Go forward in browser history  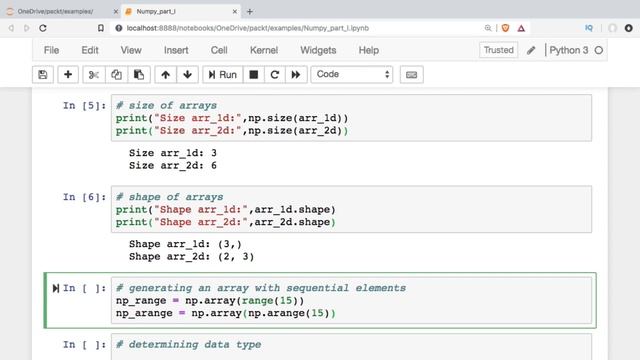(x=27, y=28)
